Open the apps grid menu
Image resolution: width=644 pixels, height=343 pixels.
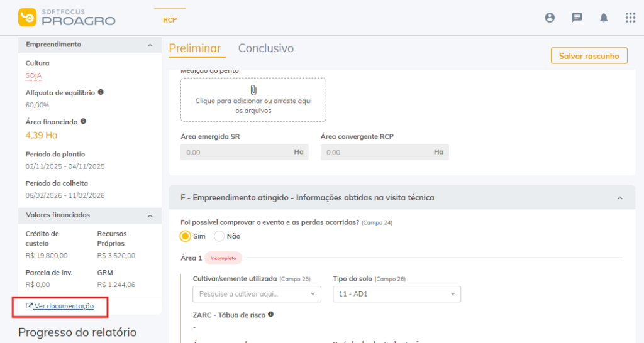tap(630, 18)
